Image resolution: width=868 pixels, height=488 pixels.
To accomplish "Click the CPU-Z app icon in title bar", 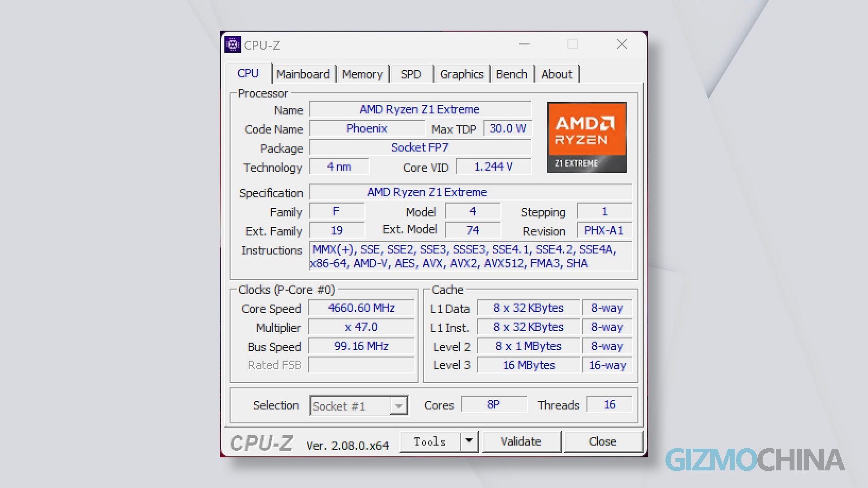I will pos(232,45).
